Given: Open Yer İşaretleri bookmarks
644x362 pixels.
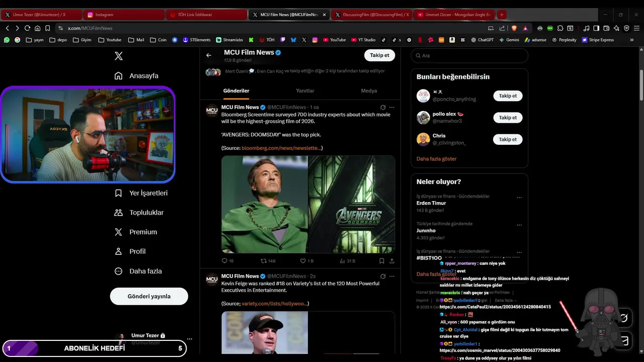Looking at the screenshot, I should point(141,193).
